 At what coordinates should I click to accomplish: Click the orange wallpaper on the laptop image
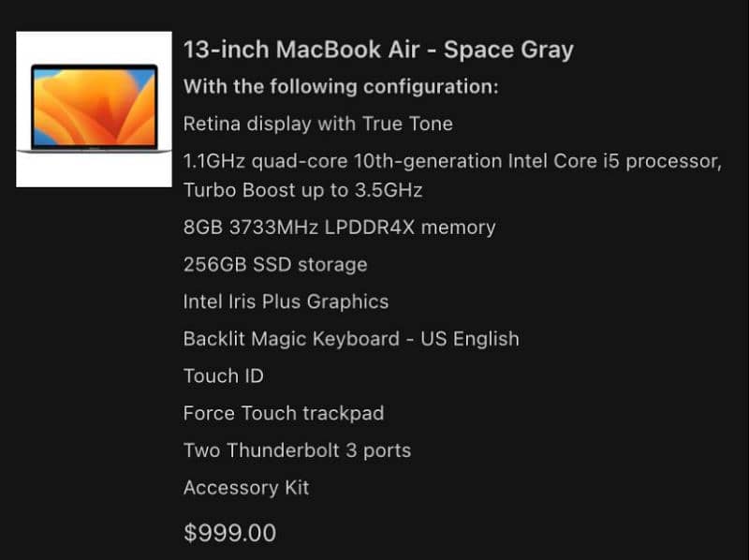click(94, 105)
